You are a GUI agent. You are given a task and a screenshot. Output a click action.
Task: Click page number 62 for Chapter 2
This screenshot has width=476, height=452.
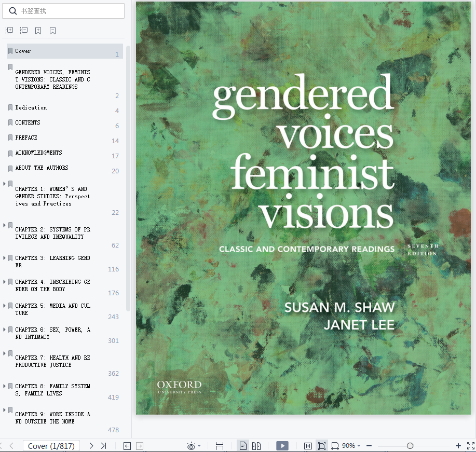(x=115, y=245)
